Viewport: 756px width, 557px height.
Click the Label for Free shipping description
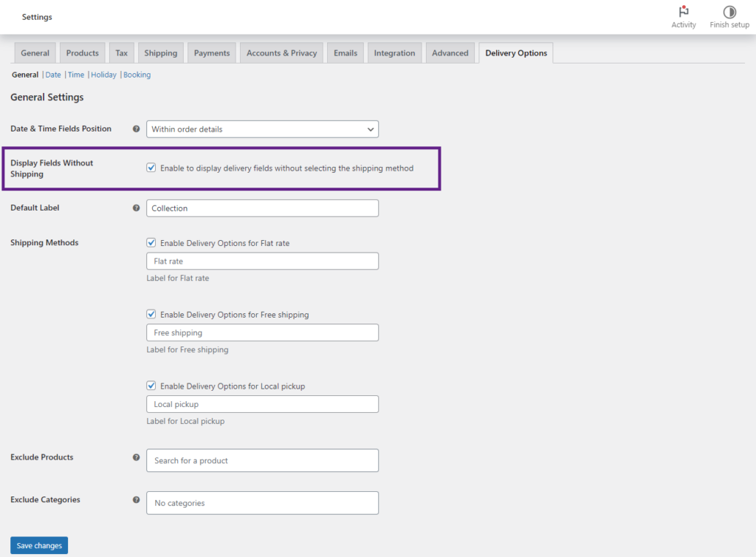[x=187, y=349]
